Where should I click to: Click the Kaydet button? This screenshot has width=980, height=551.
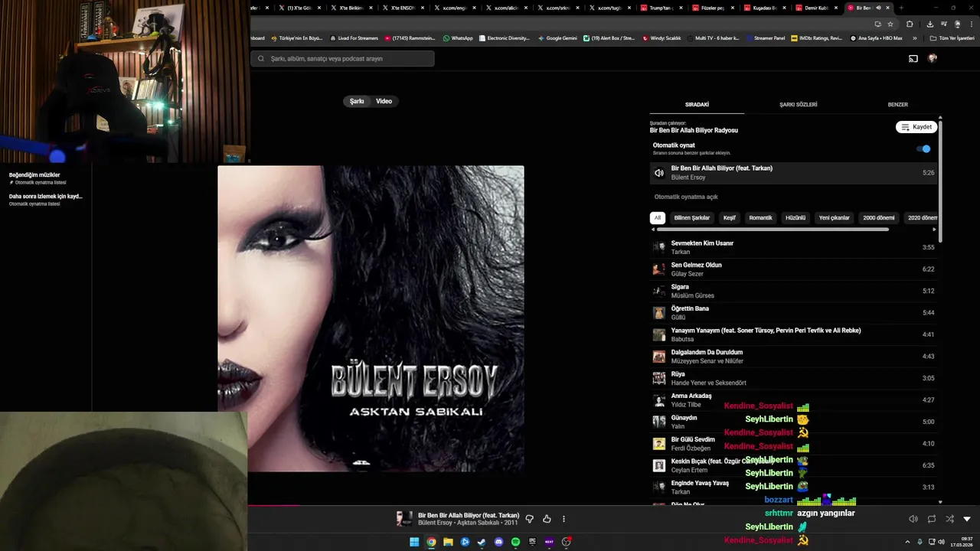(x=916, y=127)
